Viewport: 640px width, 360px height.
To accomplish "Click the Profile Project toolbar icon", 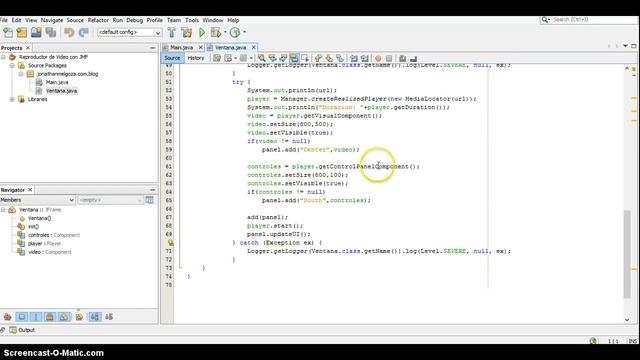I will (235, 32).
